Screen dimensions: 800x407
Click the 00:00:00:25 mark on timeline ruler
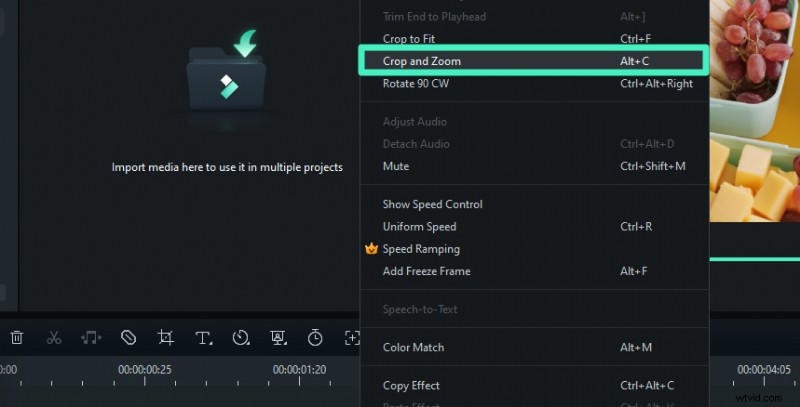coord(145,369)
